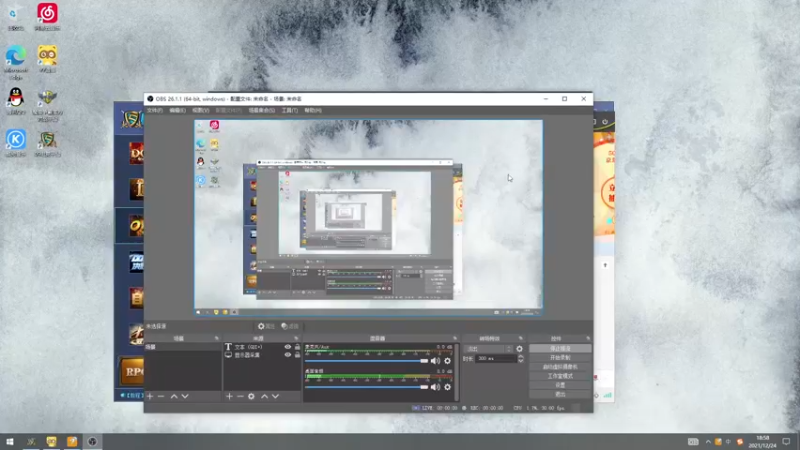Viewport: 800px width, 450px height.
Task: Toggle visibility of the 文本 (GDI+) source
Action: click(x=288, y=347)
